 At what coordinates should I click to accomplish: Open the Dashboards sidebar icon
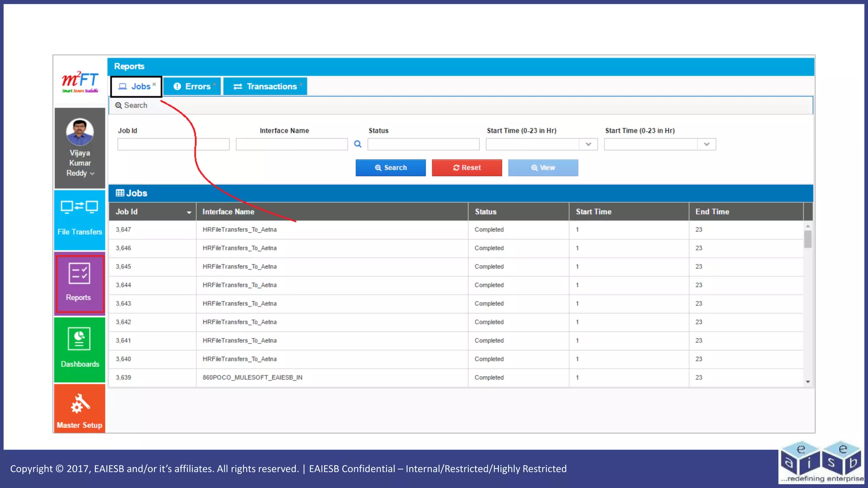coord(79,339)
